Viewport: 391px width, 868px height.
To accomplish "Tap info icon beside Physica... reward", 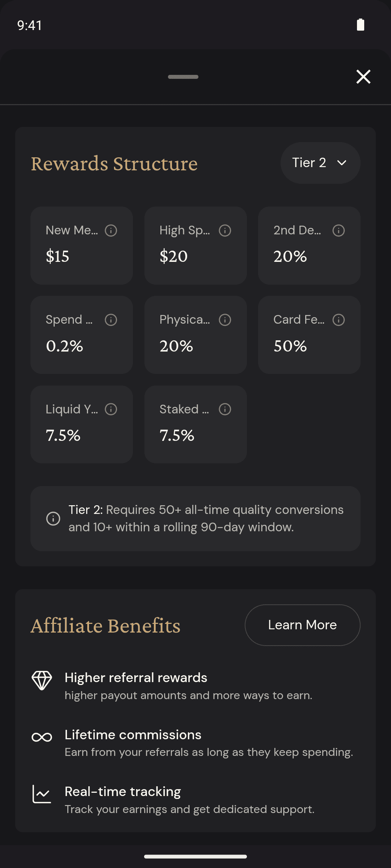I will click(x=225, y=320).
